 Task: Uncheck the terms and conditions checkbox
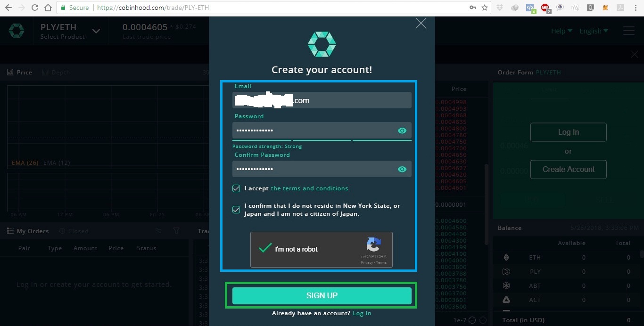[x=236, y=188]
